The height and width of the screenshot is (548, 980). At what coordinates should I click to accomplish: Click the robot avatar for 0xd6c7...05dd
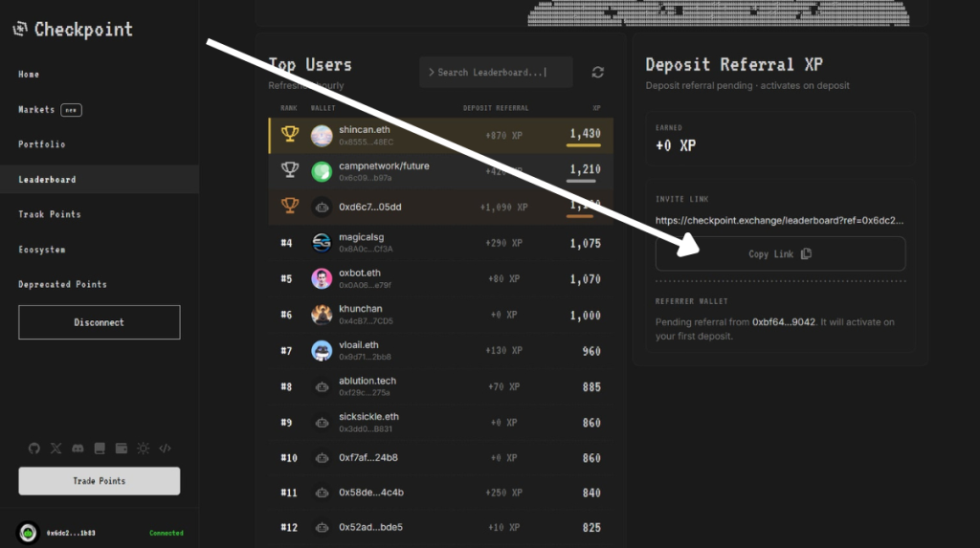click(322, 207)
